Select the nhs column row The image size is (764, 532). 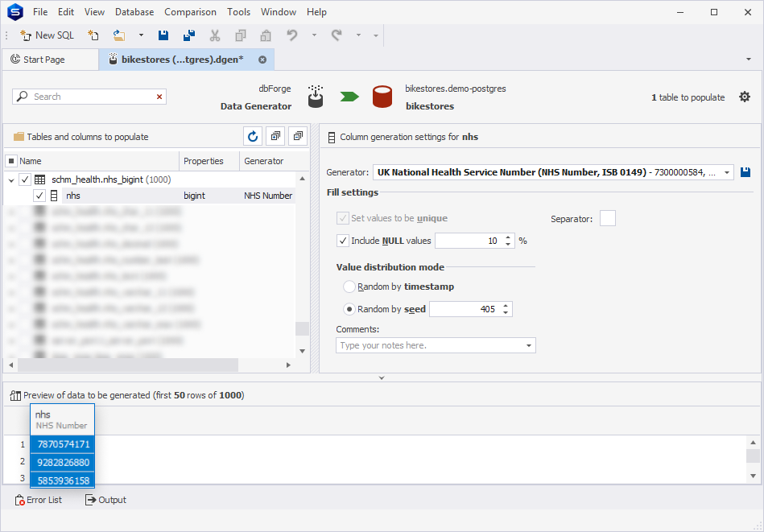[x=149, y=196]
